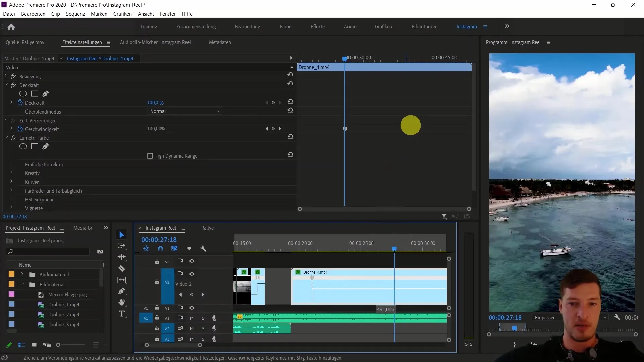The width and height of the screenshot is (644, 362).
Task: Open the Home screen icon
Action: [x=11, y=27]
